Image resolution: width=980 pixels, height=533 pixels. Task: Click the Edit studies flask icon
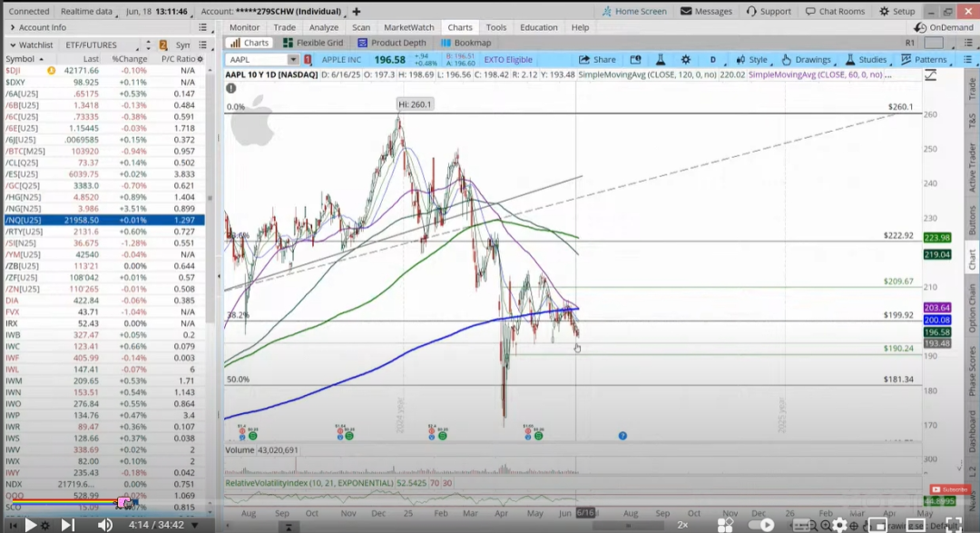660,59
